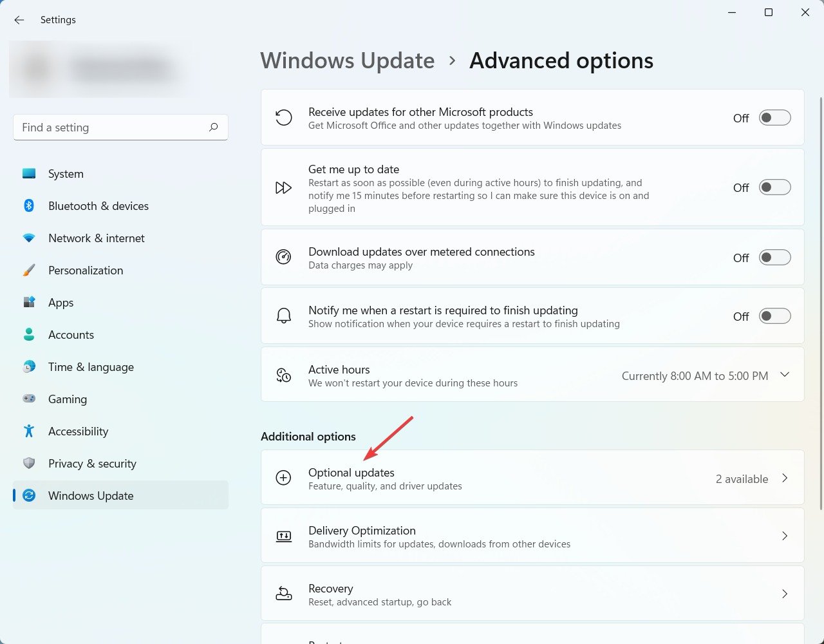The width and height of the screenshot is (824, 644).
Task: Enable Notify me when restart is required
Action: tap(774, 316)
